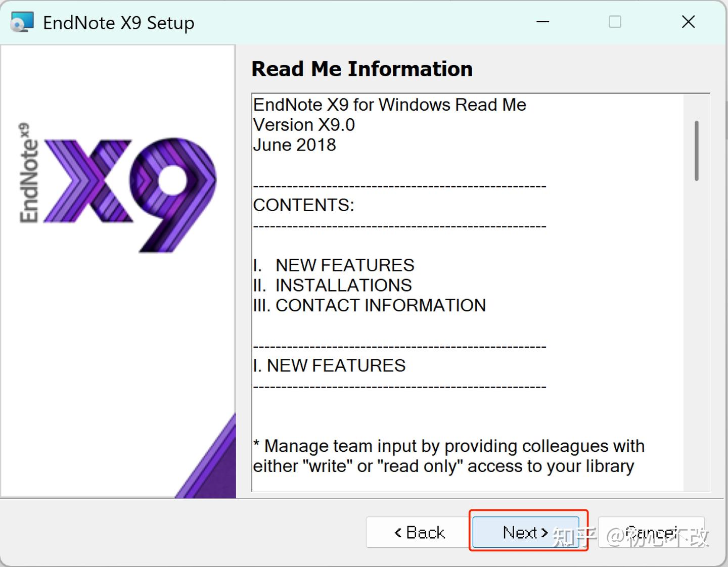Viewport: 728px width, 567px height.
Task: Close the setup wizard with the X icon
Action: 689,22
